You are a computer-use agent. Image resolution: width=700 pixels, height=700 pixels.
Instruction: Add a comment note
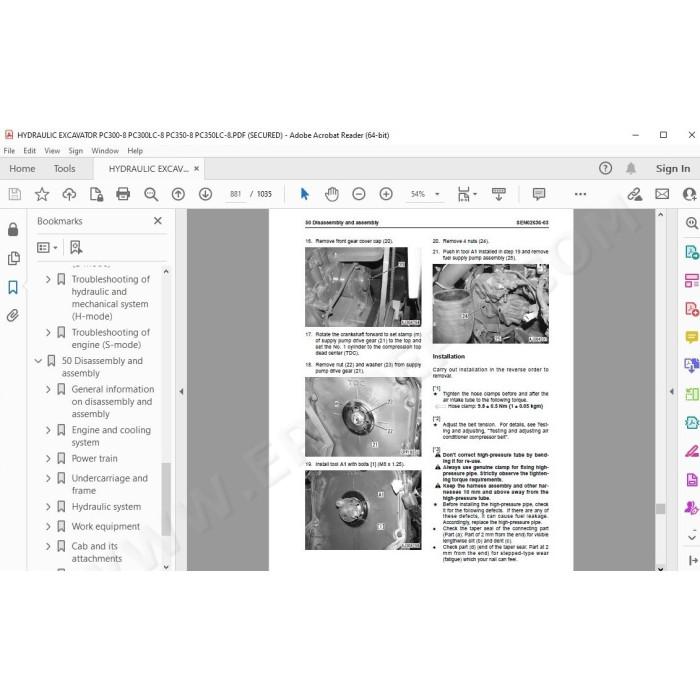click(x=539, y=194)
